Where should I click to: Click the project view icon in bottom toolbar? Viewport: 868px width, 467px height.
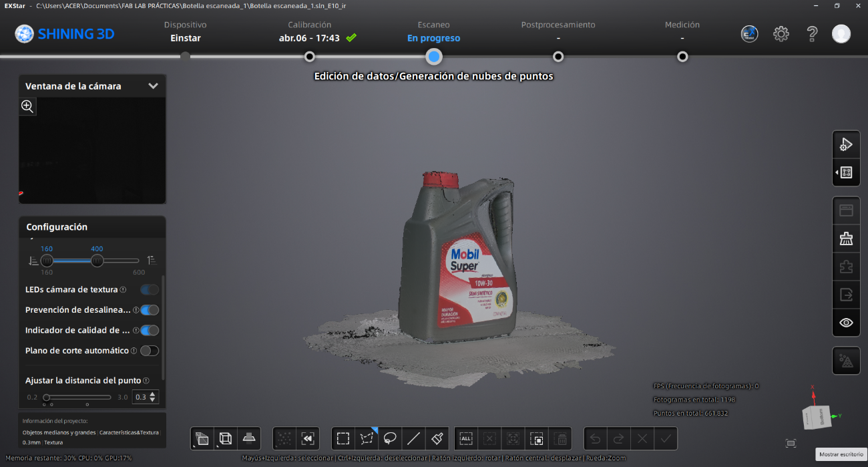(202, 439)
